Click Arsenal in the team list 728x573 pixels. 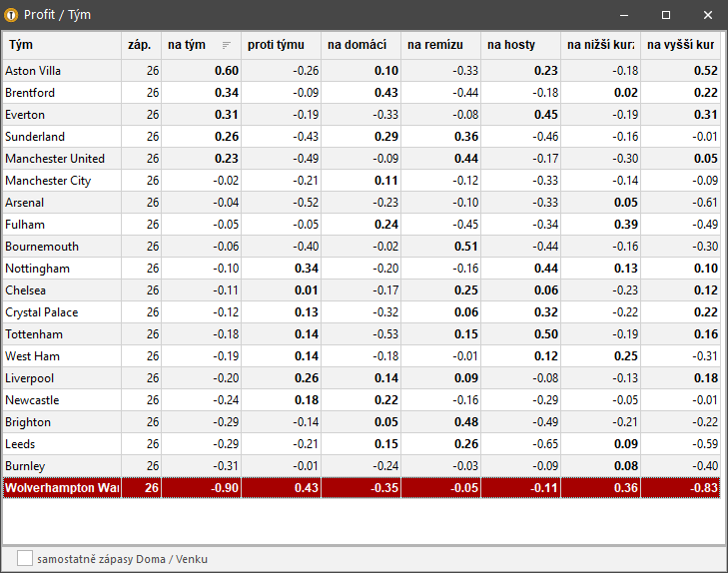pyautogui.click(x=25, y=203)
